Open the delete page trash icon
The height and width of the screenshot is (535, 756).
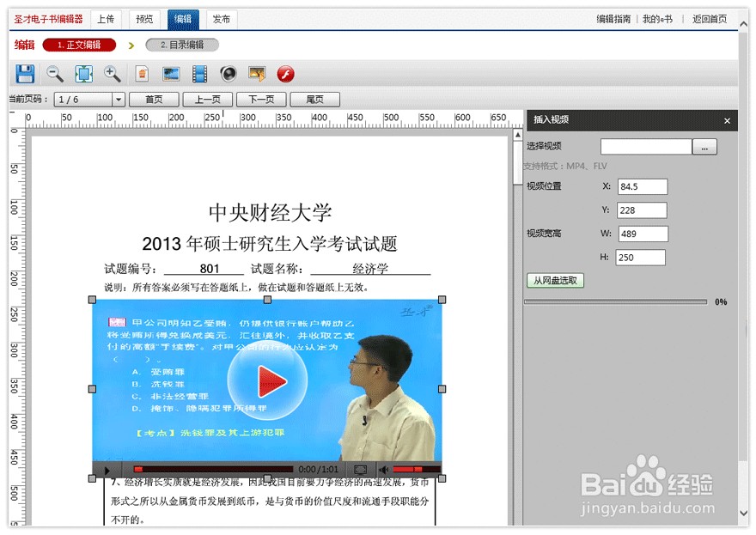pyautogui.click(x=142, y=74)
